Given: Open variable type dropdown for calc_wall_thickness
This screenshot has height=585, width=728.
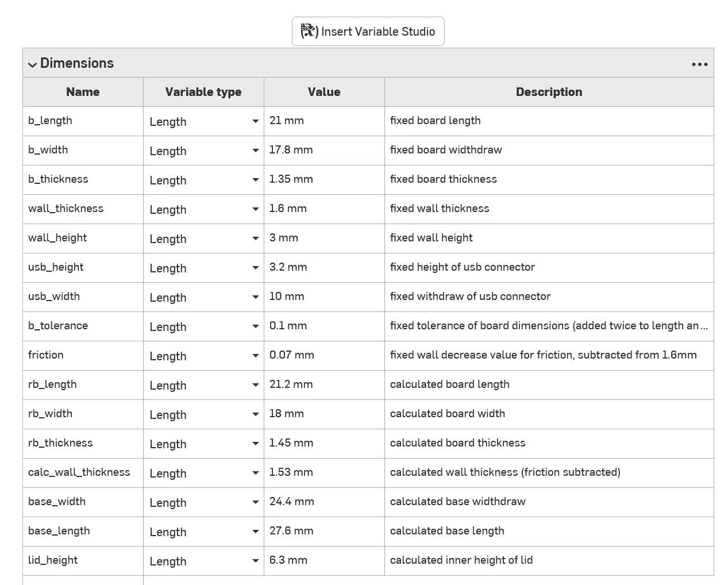Looking at the screenshot, I should click(203, 474).
